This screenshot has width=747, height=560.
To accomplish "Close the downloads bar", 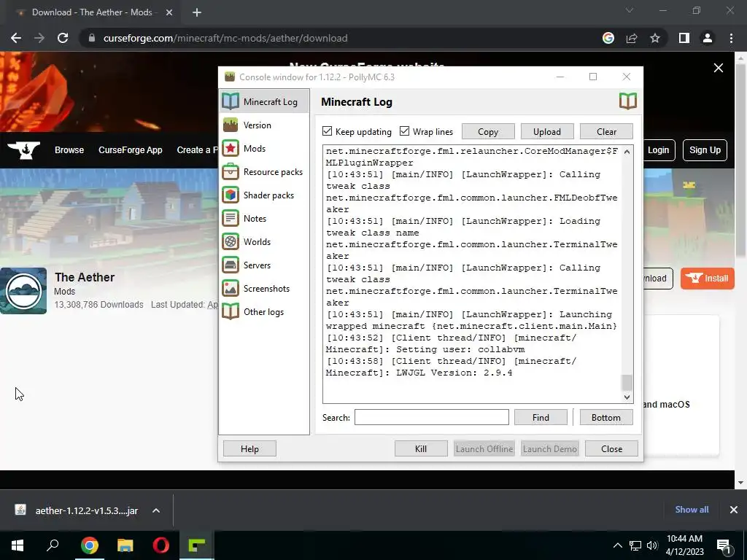I will click(x=734, y=510).
